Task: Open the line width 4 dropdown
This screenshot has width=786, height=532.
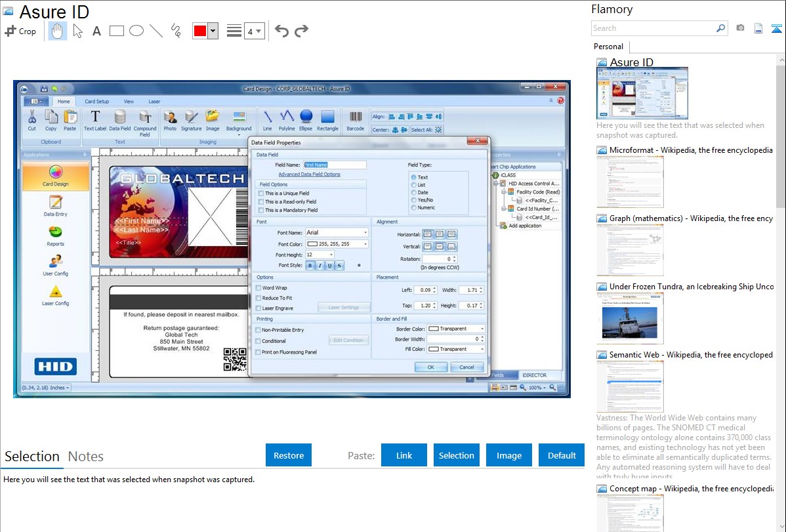Action: (254, 31)
